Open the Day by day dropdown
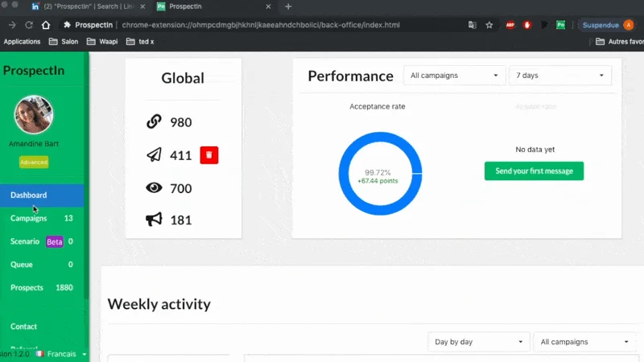Viewport: 644px width, 362px height. pos(479,342)
